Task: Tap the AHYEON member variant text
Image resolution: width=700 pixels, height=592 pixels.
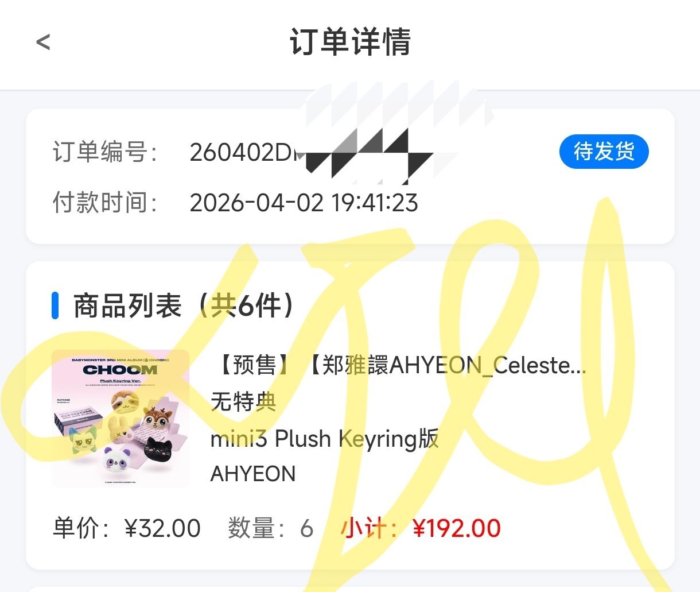Action: pyautogui.click(x=253, y=474)
